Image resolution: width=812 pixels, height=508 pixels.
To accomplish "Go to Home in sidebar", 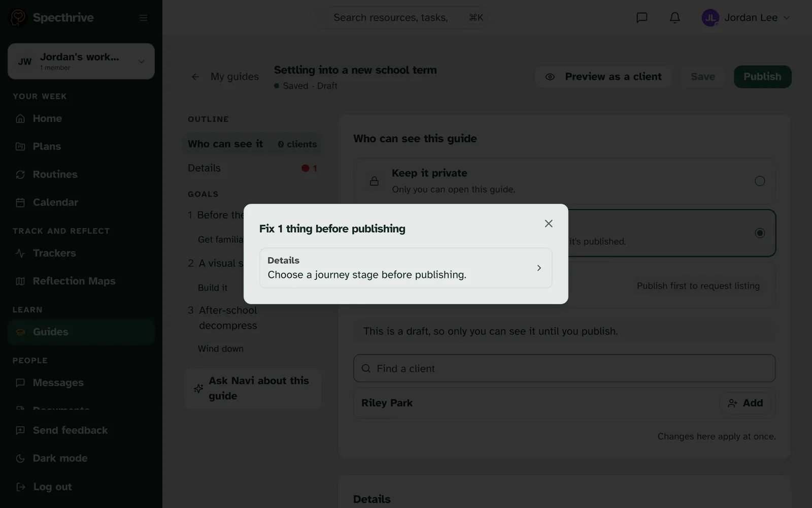I will 81,118.
